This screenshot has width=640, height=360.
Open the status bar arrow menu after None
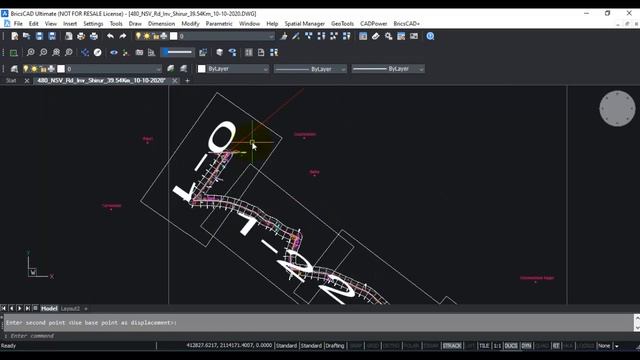(617, 346)
